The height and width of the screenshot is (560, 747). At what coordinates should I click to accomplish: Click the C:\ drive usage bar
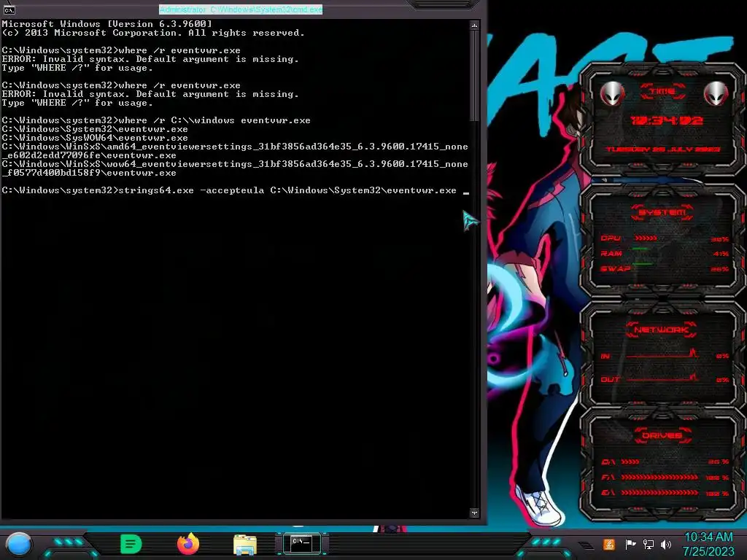pos(630,462)
